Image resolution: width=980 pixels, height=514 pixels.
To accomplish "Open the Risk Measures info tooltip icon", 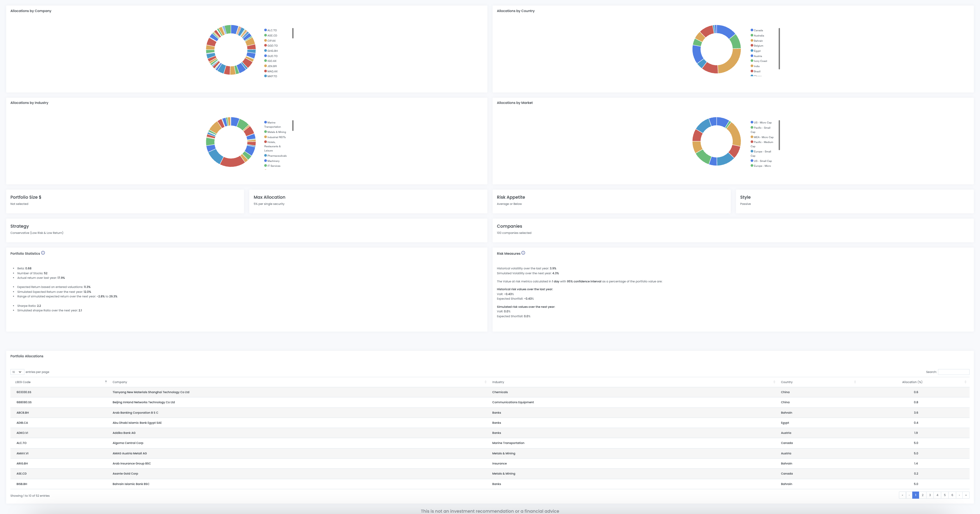I will tap(523, 253).
